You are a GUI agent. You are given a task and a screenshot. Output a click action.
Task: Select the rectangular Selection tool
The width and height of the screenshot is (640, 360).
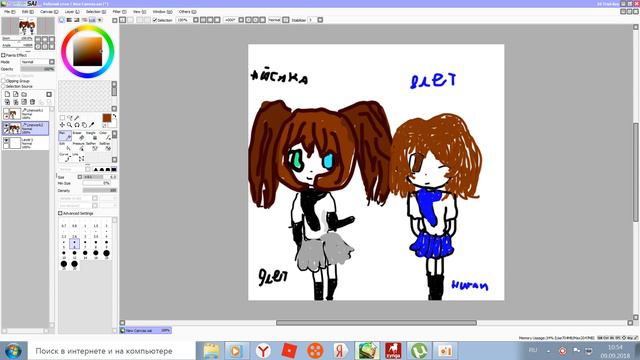tap(62, 118)
